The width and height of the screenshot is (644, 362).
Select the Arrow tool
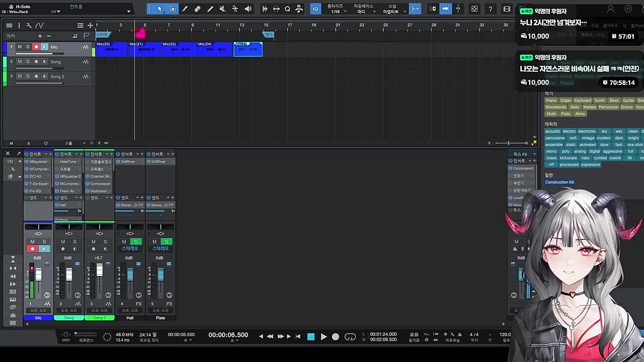click(x=160, y=9)
